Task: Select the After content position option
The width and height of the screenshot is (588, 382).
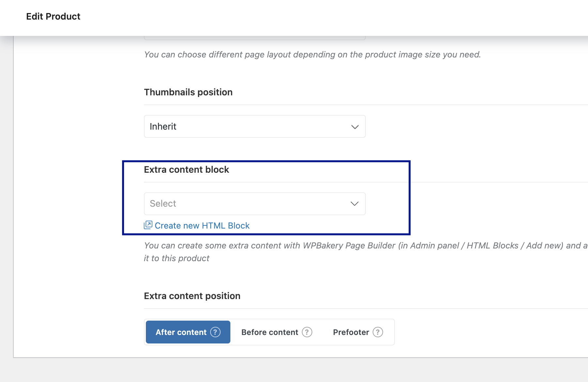Action: tap(188, 332)
